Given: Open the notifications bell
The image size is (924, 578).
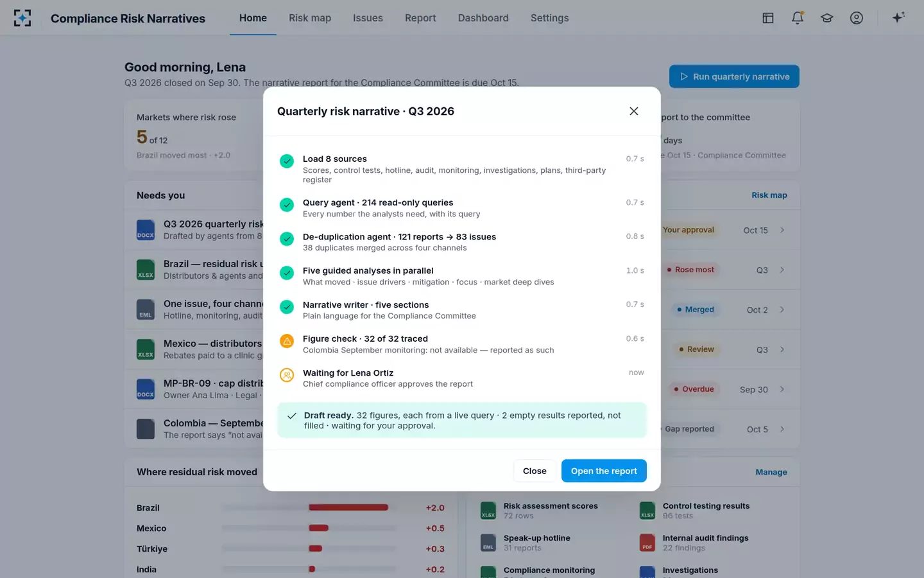Looking at the screenshot, I should click(x=798, y=18).
